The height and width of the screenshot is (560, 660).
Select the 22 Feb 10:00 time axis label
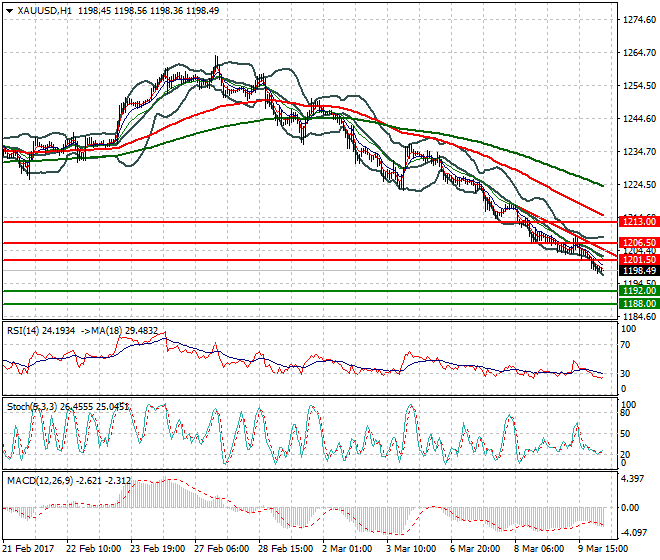tap(93, 549)
